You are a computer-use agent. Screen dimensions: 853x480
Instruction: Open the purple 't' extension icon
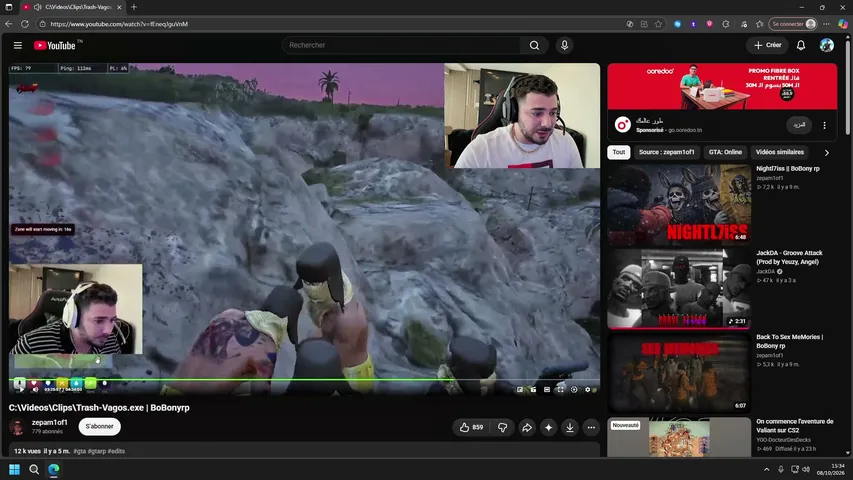coord(693,24)
